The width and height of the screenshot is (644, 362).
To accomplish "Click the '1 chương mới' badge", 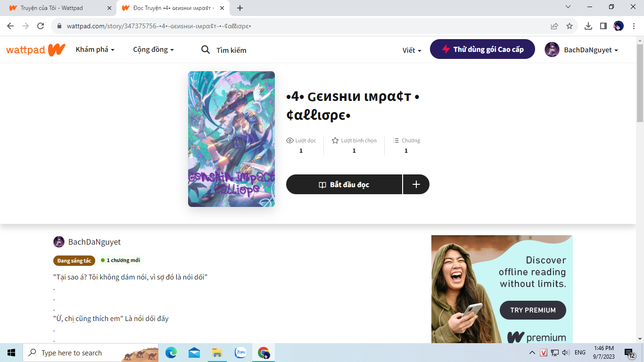I will click(x=120, y=260).
